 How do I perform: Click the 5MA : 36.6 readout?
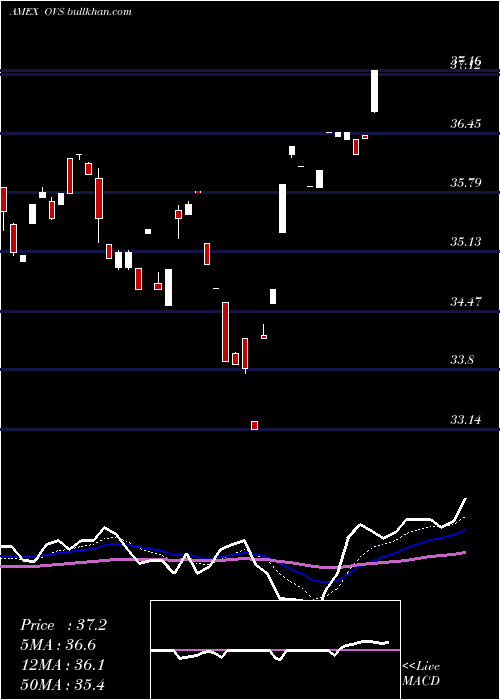[58, 645]
